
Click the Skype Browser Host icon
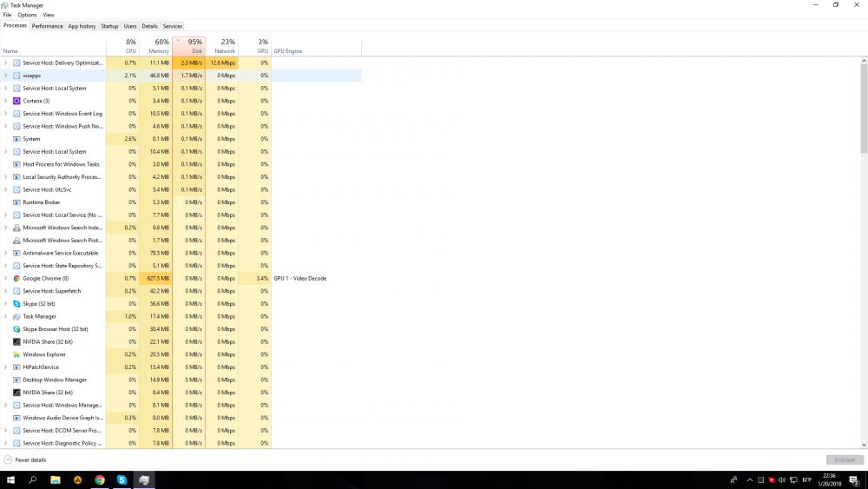point(16,329)
